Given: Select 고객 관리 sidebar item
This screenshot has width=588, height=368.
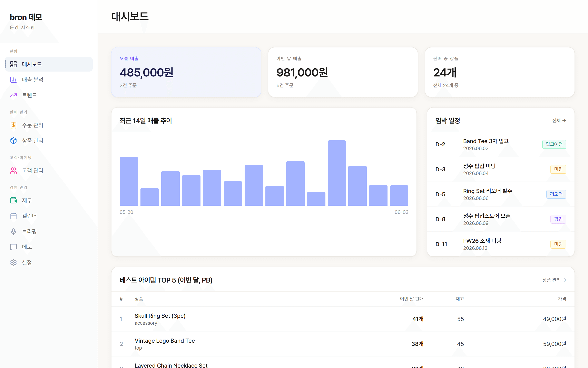Looking at the screenshot, I should 49,170.
